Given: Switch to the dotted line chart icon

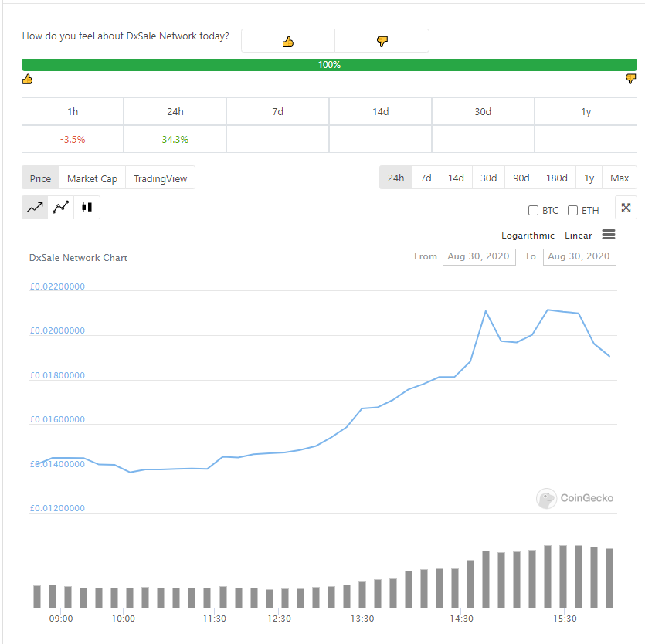Looking at the screenshot, I should (x=61, y=207).
